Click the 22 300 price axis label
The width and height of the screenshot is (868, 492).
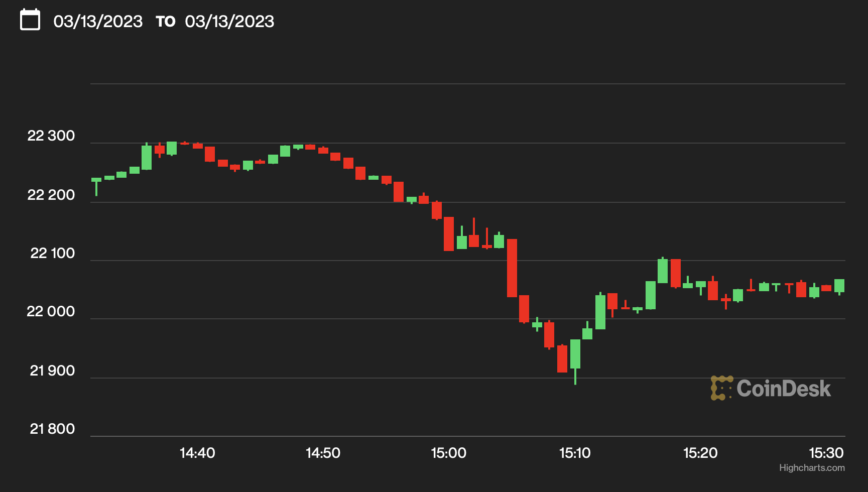point(51,136)
